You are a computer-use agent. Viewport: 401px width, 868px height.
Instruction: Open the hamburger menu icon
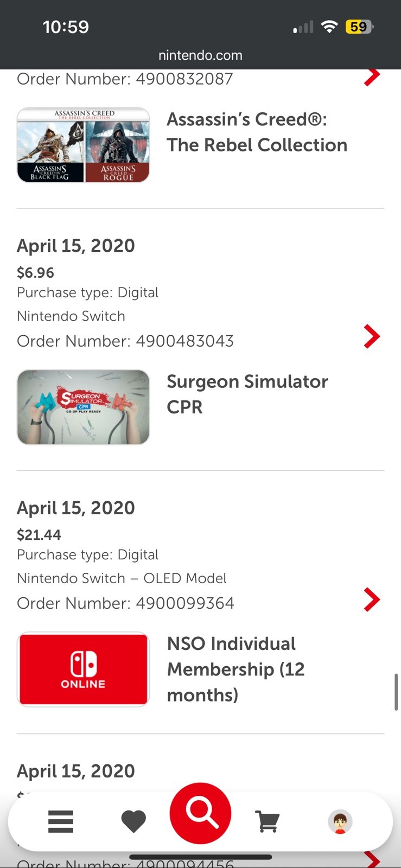pyautogui.click(x=61, y=822)
